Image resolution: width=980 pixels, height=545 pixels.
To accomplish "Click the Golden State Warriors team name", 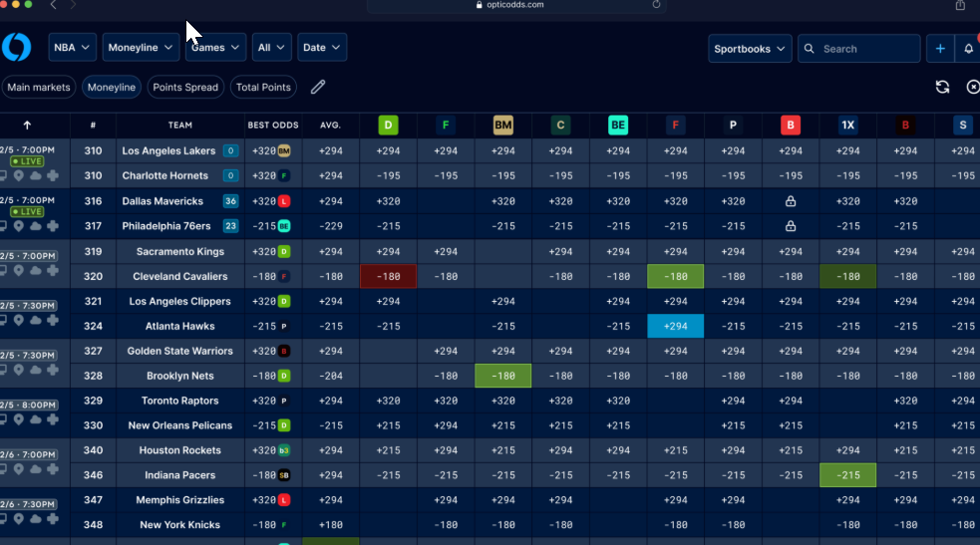I will [180, 351].
